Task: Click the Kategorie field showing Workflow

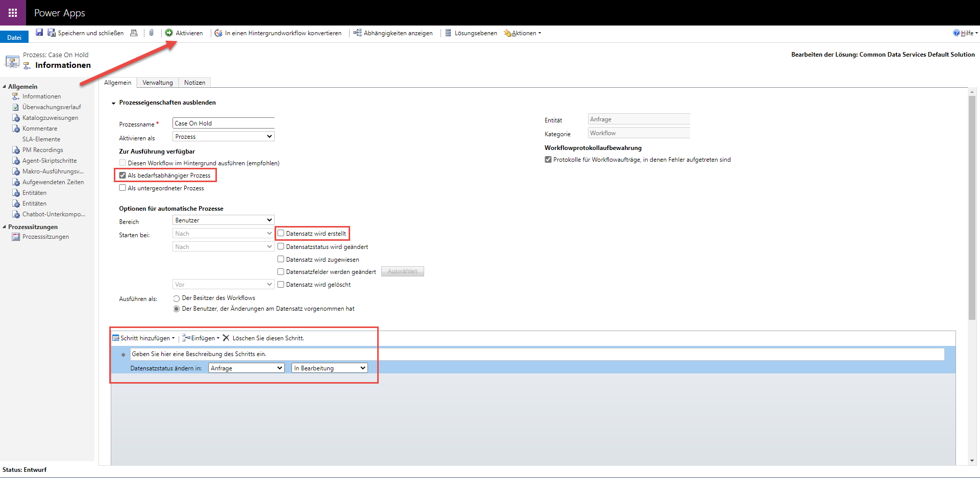Action: 639,133
